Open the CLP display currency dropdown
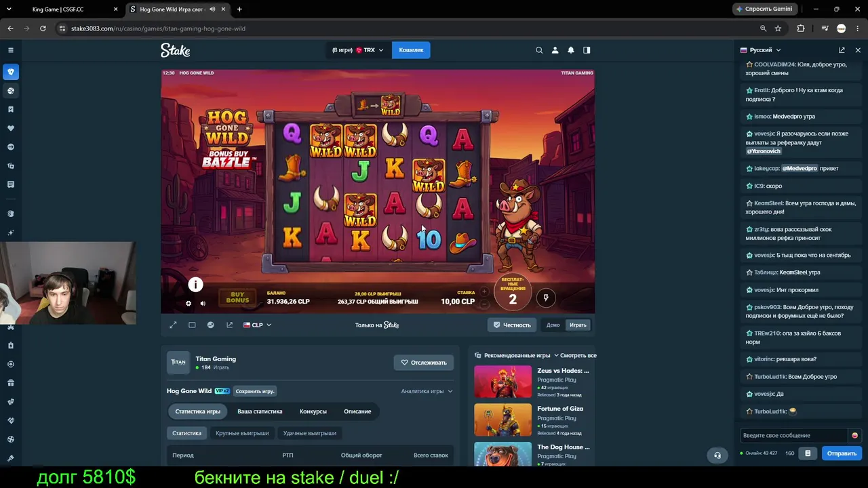The image size is (868, 488). 257,325
